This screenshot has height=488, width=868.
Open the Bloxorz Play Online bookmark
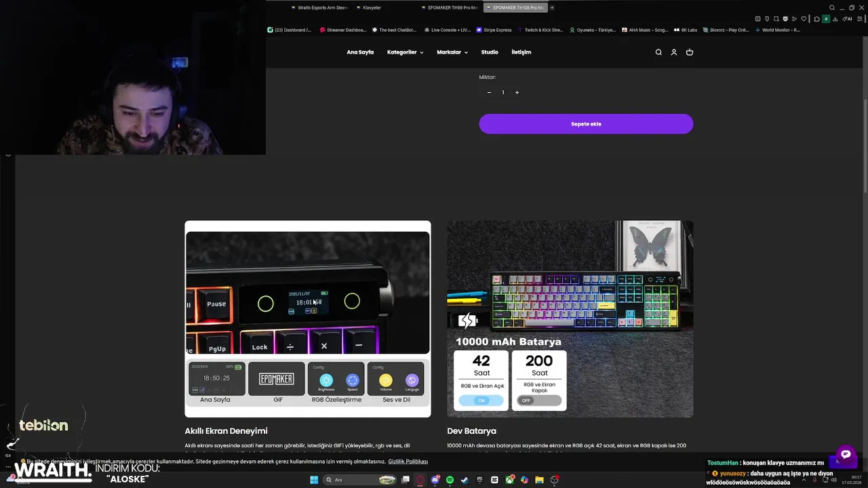[726, 30]
